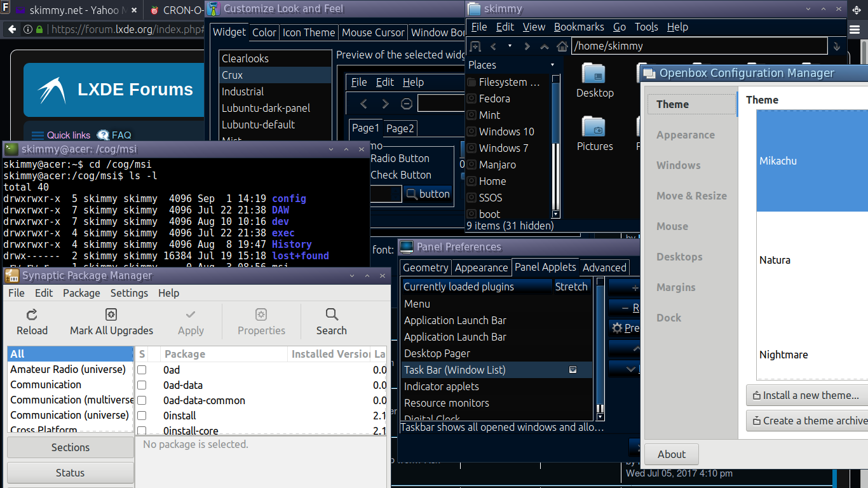
Task: Click the down arrow of the Places sidebar scrollbar
Action: tap(556, 214)
